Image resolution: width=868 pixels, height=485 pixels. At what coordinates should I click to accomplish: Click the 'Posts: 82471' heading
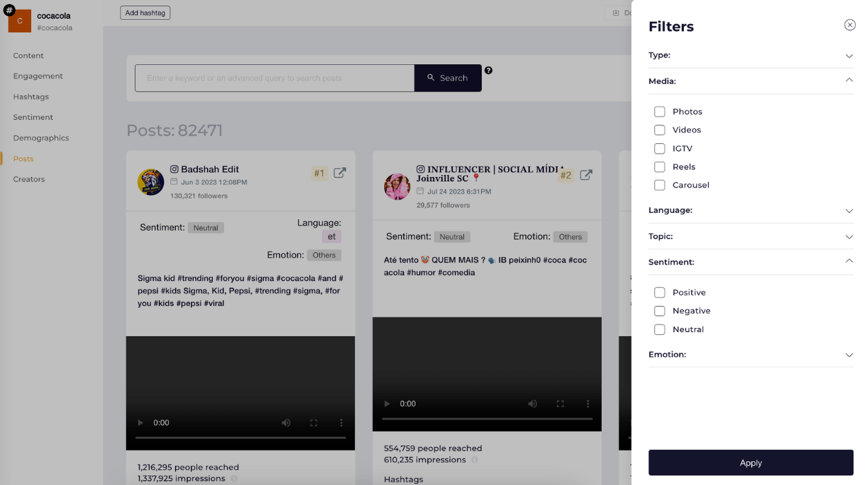point(174,131)
